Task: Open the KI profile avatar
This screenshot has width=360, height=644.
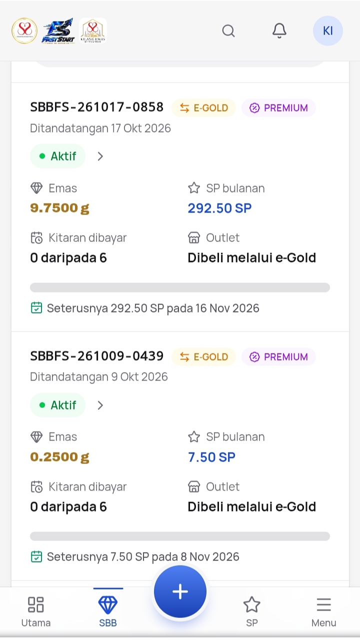Action: tap(327, 31)
